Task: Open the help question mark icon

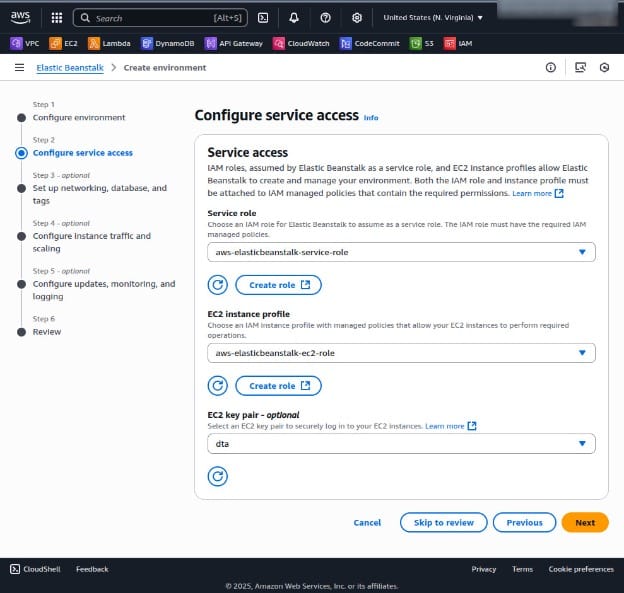Action: click(x=326, y=18)
